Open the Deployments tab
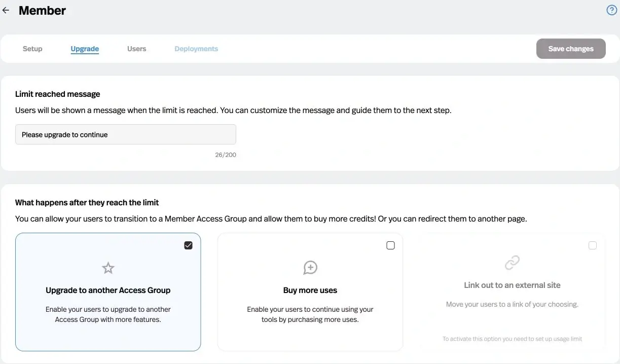This screenshot has width=620, height=364. click(196, 49)
